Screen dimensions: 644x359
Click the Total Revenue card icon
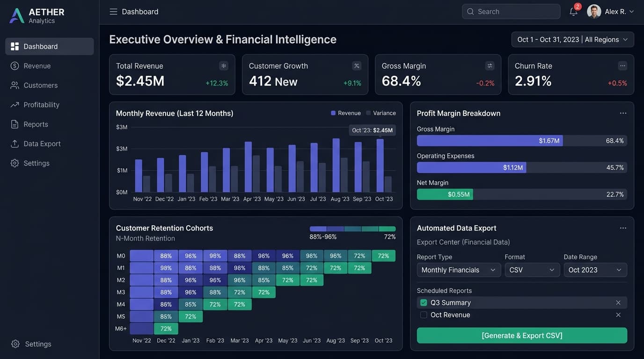pos(224,66)
